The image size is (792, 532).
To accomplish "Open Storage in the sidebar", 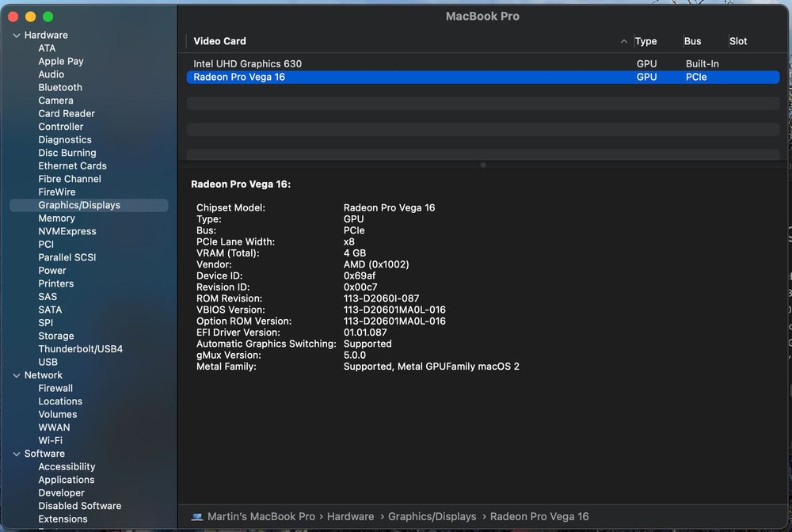I will coord(56,336).
